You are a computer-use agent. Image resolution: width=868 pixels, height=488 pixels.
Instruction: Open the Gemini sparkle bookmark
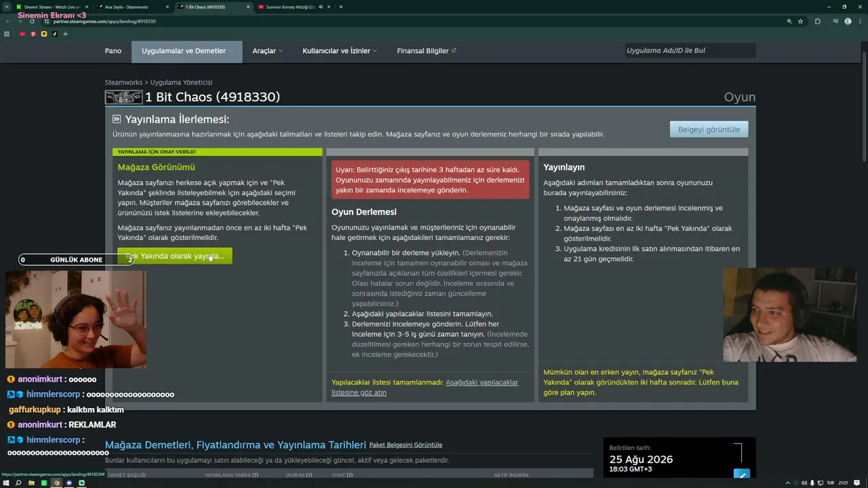[66, 34]
